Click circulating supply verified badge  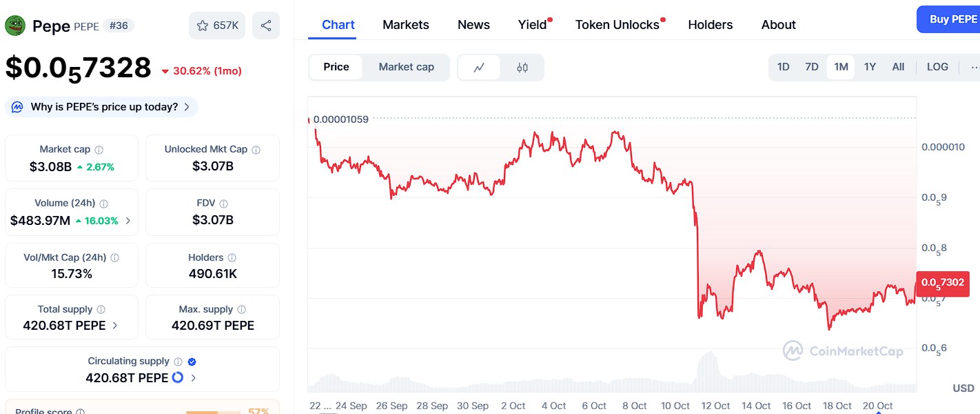click(192, 362)
